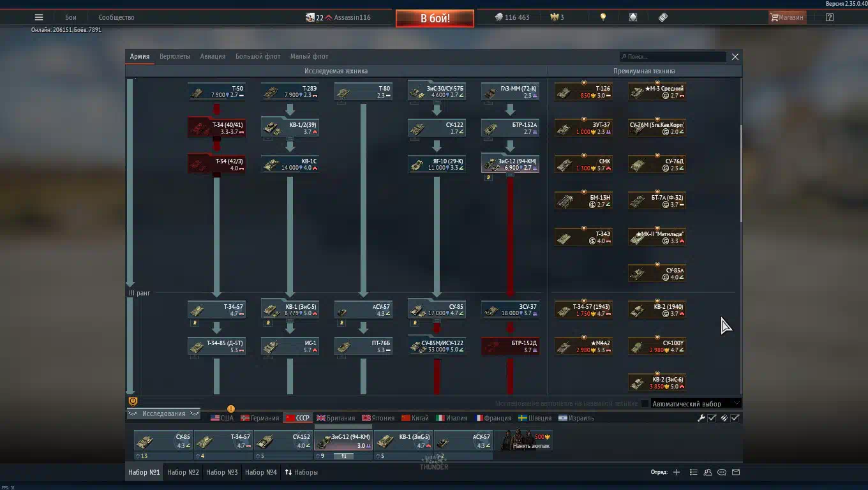Open the Assassin116 player profile
Viewport: 868px width, 490px height.
point(352,18)
